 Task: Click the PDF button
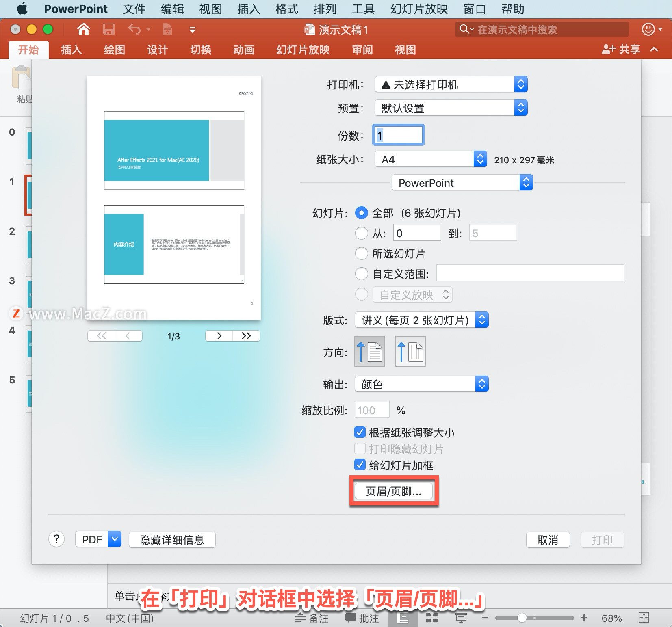coord(92,539)
